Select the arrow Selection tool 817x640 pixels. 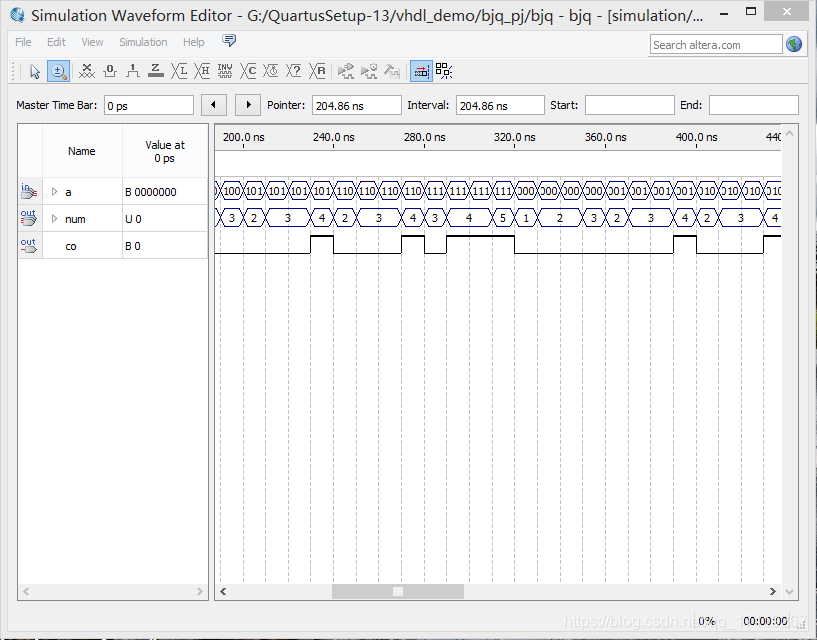click(35, 71)
